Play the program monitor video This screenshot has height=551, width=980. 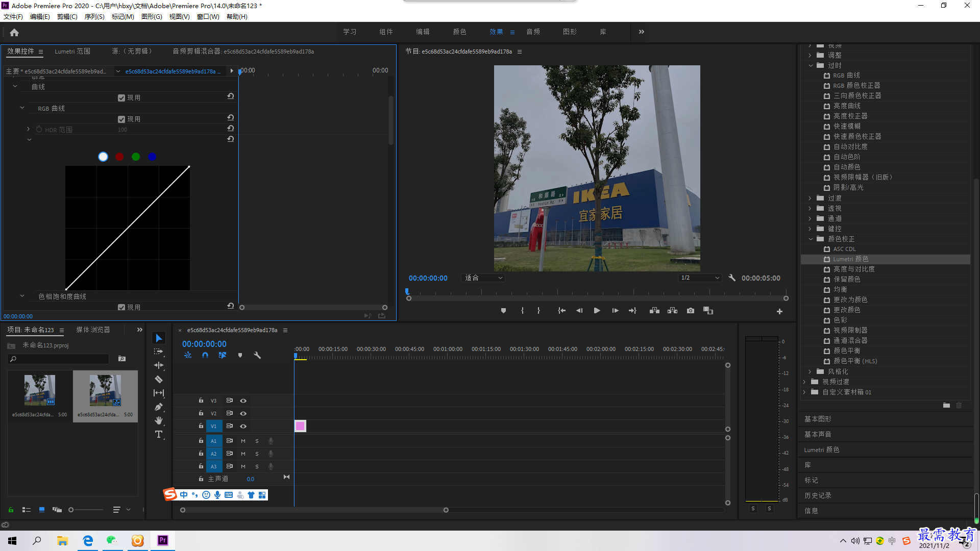tap(597, 311)
